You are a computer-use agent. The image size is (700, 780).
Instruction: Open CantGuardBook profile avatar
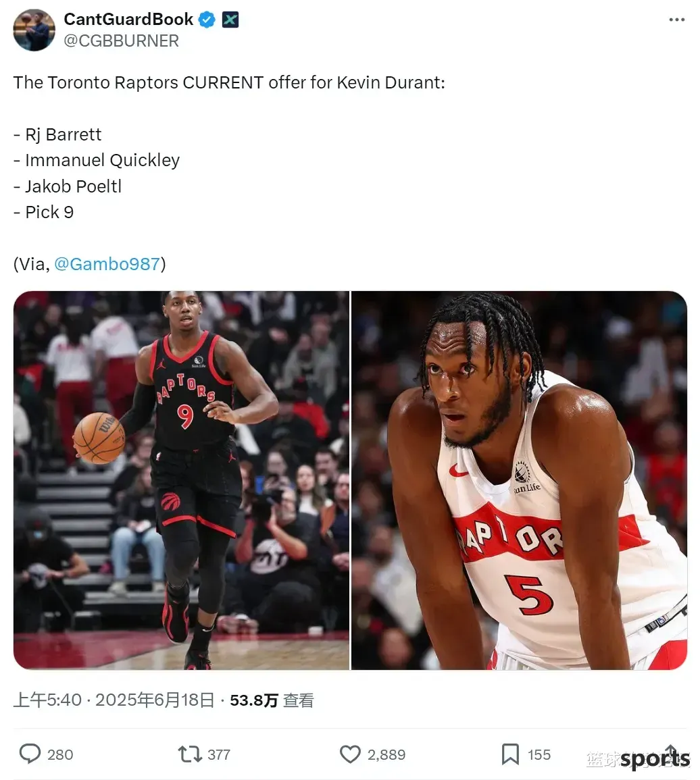[x=34, y=30]
